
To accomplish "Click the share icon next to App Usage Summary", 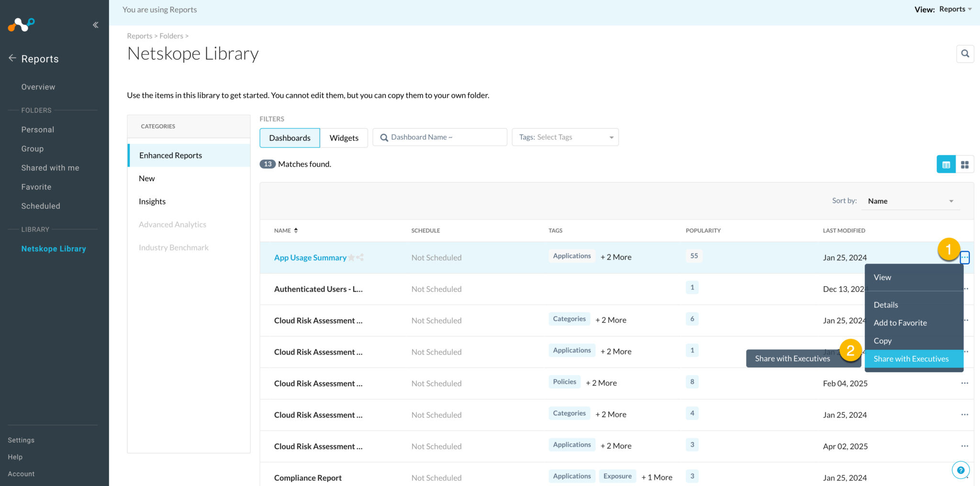I will [360, 257].
